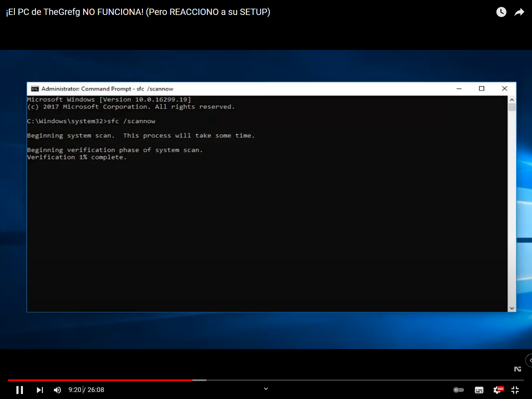Click the scroll down arrow in Command Prompt
Screen dimensions: 532x399
point(512,308)
